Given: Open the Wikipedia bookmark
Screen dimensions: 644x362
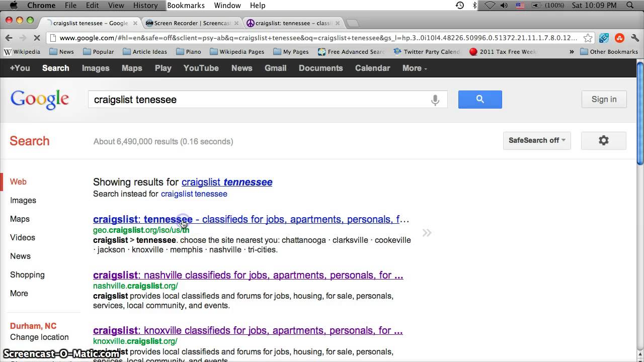Looking at the screenshot, I should click(22, 52).
